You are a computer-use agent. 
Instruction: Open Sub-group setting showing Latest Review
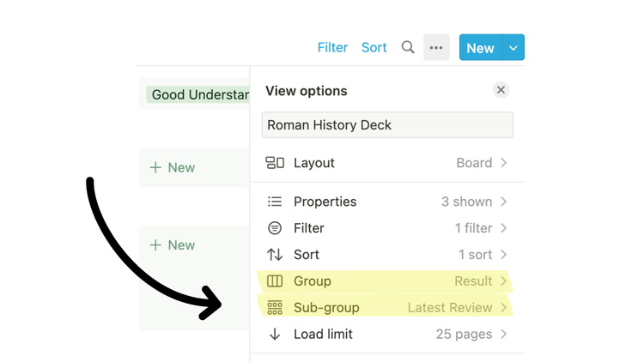click(x=450, y=308)
